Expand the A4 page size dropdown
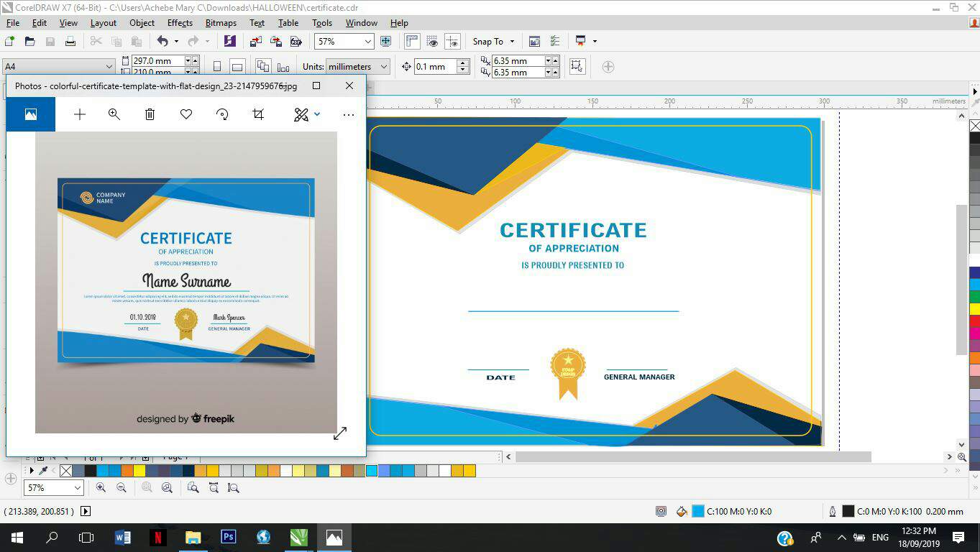Viewport: 980px width, 552px height. tap(109, 67)
